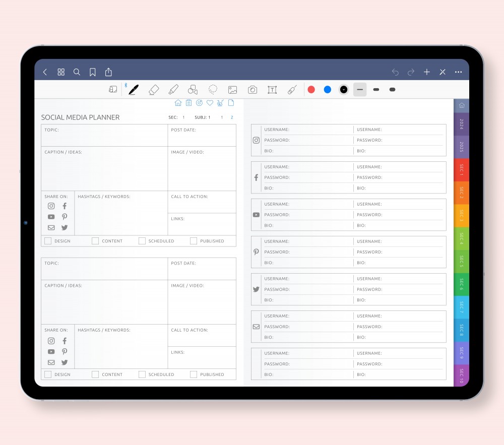Select the Image insert tool
Screen dimensions: 504x445
tap(232, 90)
